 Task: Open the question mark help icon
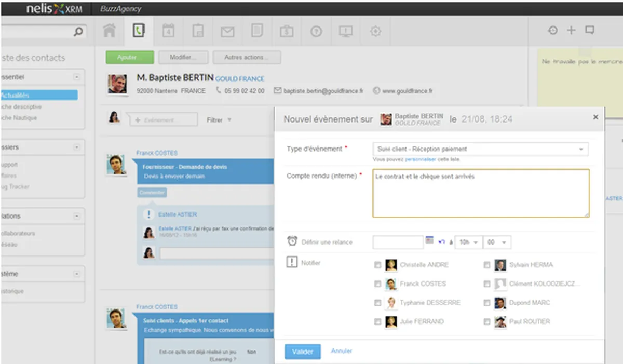pyautogui.click(x=316, y=31)
